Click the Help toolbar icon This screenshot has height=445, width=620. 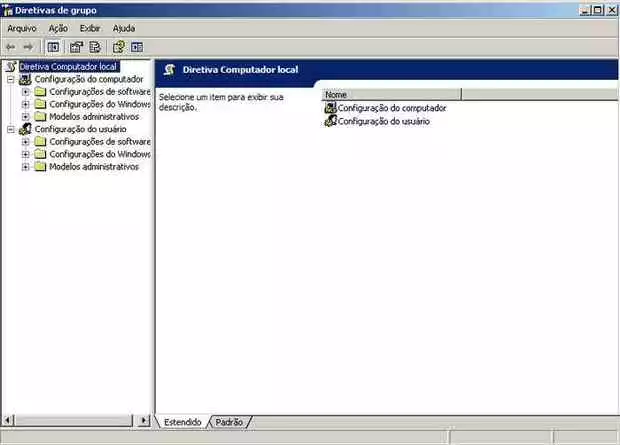coord(119,47)
